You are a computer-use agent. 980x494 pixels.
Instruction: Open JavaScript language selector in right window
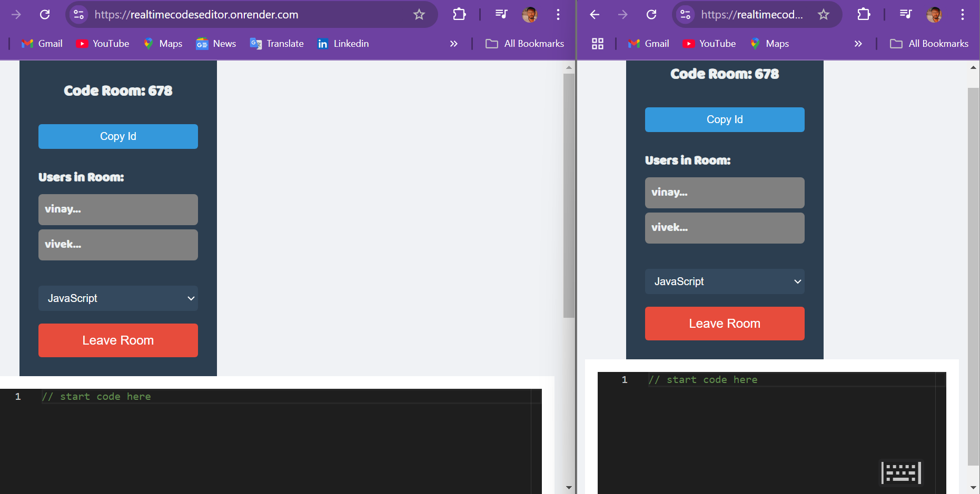(725, 281)
